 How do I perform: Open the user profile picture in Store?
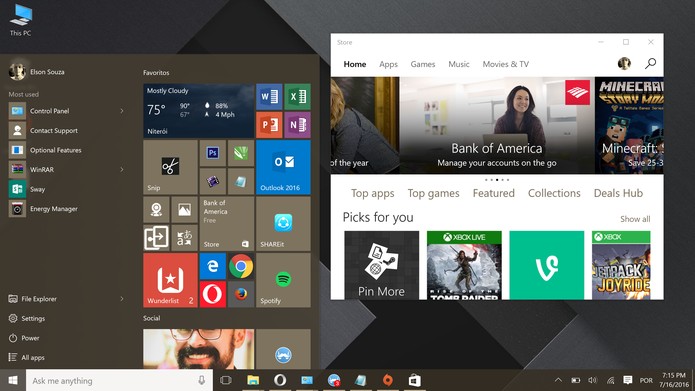[x=624, y=64]
